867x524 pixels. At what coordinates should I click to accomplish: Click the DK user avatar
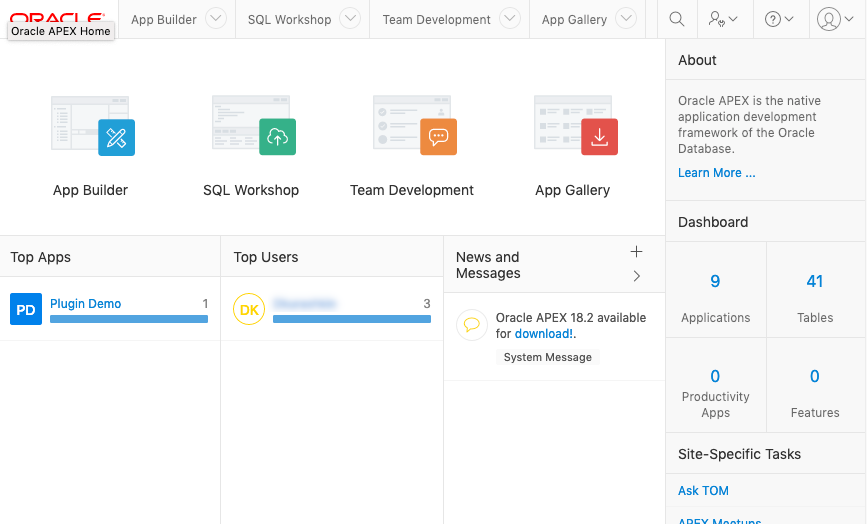coord(249,309)
